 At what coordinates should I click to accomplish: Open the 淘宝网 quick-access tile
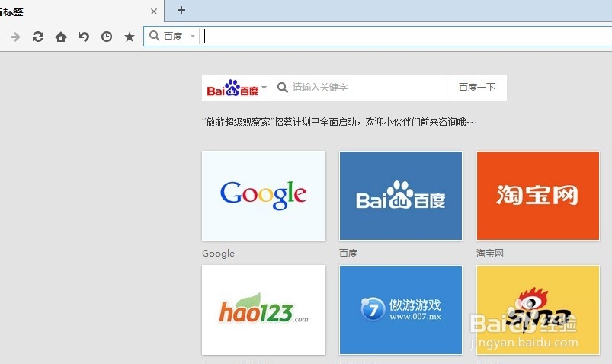(538, 196)
